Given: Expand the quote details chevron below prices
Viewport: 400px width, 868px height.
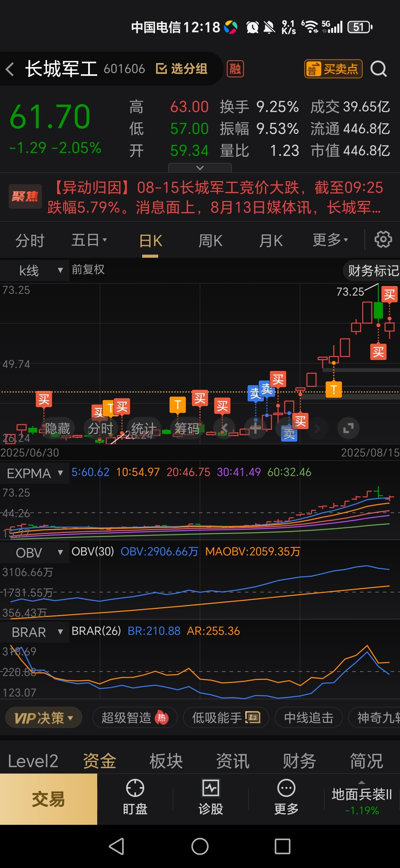Looking at the screenshot, I should (x=200, y=168).
